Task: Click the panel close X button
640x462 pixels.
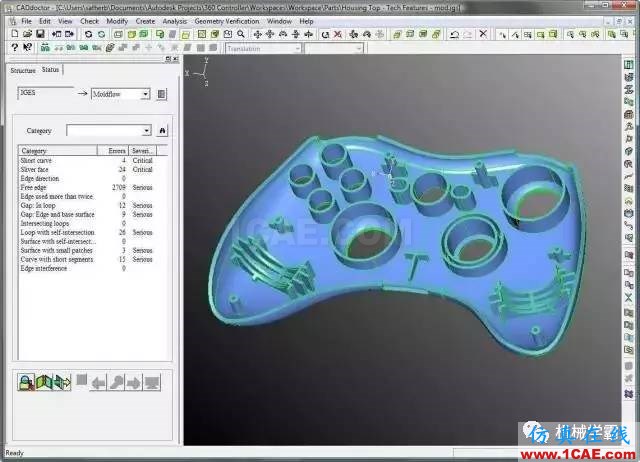Action: (x=176, y=59)
